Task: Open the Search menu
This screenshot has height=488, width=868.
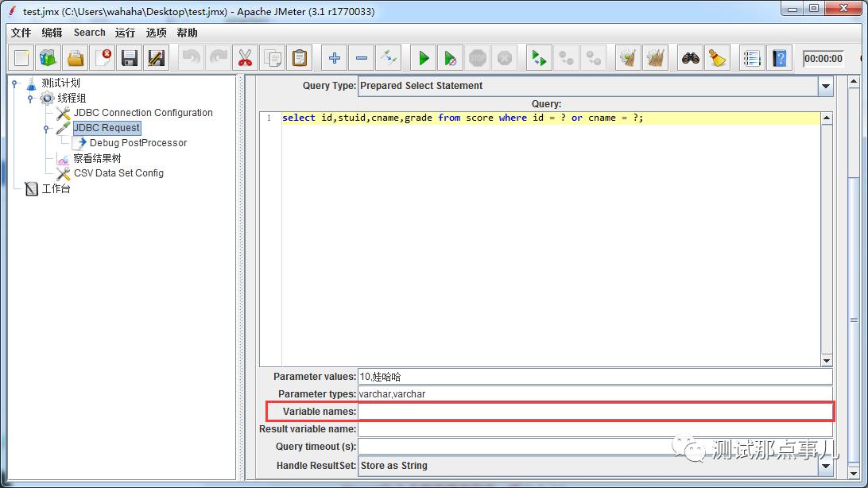Action: pos(90,33)
